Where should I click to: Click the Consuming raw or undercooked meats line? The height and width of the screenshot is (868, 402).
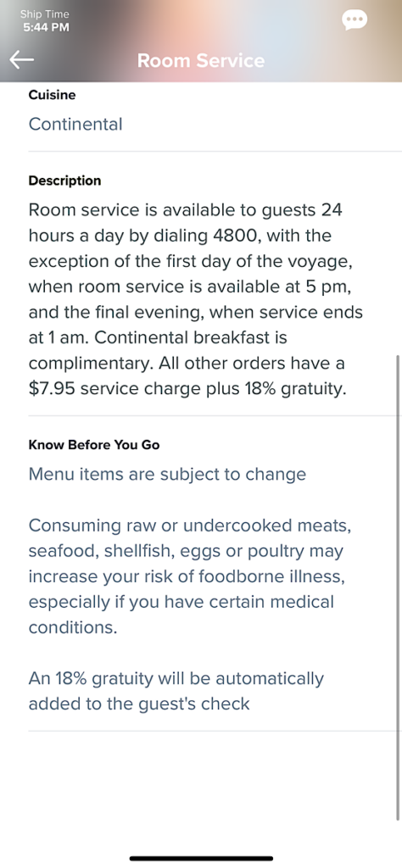coord(189,525)
